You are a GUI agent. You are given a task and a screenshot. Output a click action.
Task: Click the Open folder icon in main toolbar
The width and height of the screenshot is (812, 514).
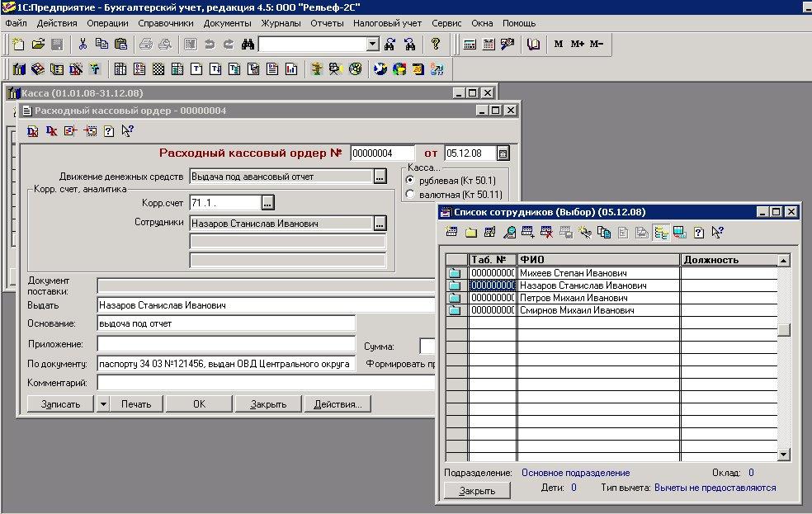click(38, 45)
